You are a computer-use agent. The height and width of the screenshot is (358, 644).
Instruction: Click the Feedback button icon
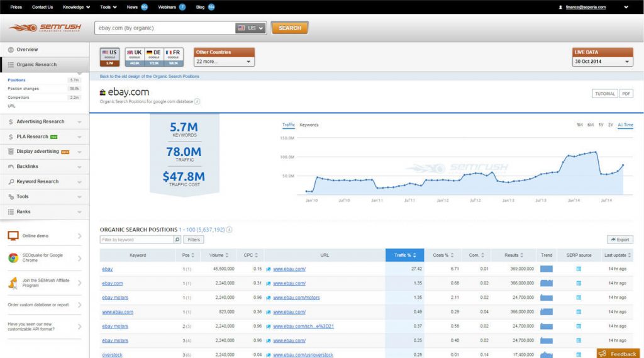(x=602, y=354)
